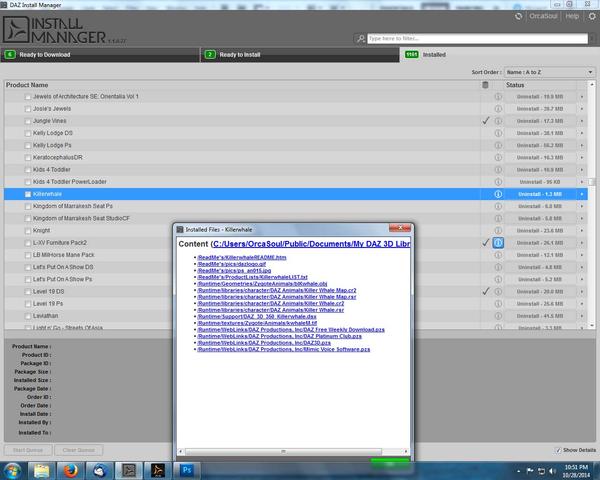Open Photoshop from taskbar

[187, 470]
